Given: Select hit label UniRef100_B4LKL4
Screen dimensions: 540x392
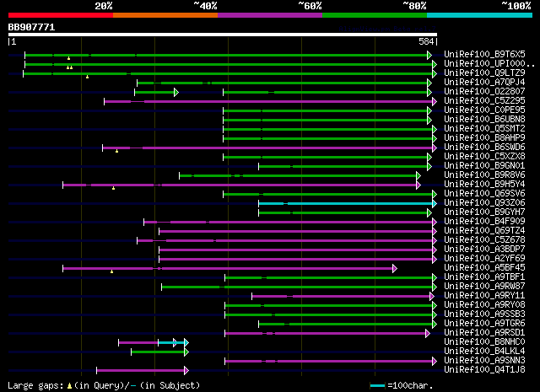Looking at the screenshot, I should 484,352.
